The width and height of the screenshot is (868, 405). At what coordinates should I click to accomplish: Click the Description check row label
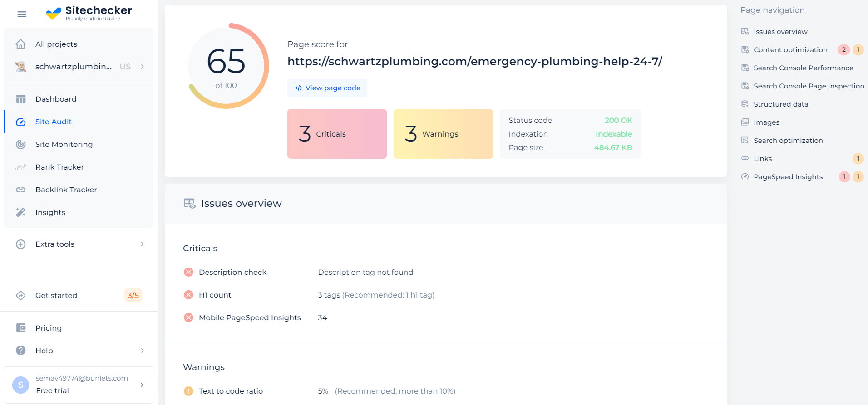pyautogui.click(x=232, y=272)
